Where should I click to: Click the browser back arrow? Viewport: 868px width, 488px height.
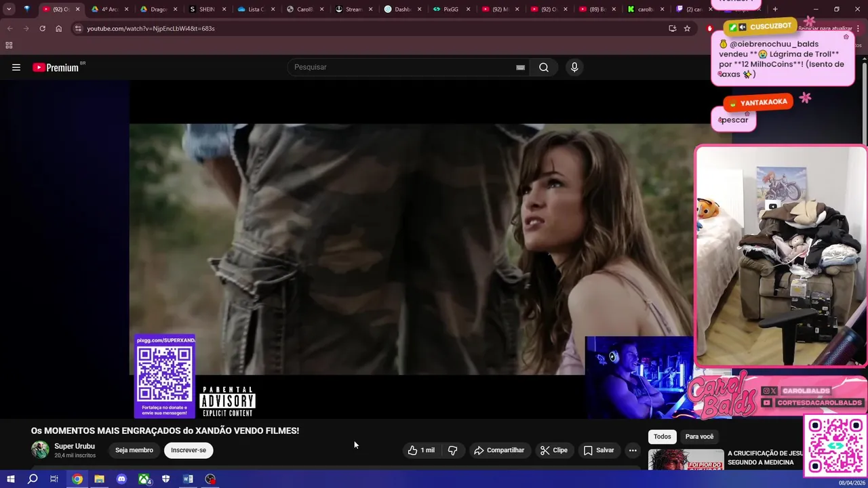click(x=9, y=28)
